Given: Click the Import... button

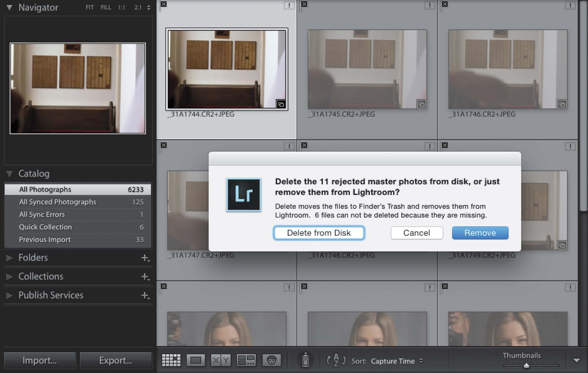Looking at the screenshot, I should [x=40, y=360].
